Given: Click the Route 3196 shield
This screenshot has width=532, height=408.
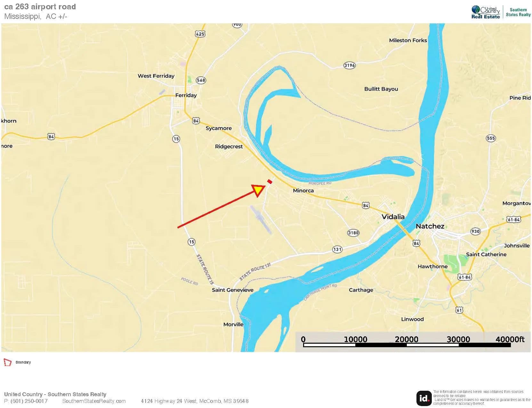Looking at the screenshot, I should point(349,65).
